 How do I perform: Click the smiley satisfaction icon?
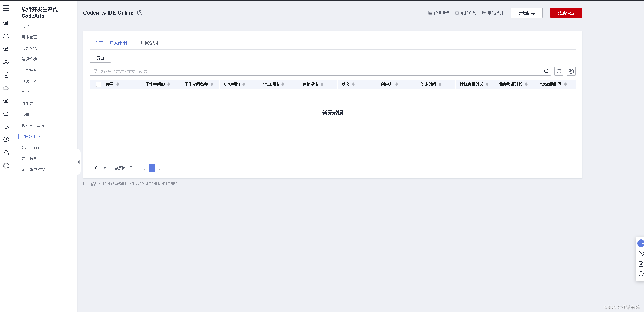[641, 274]
